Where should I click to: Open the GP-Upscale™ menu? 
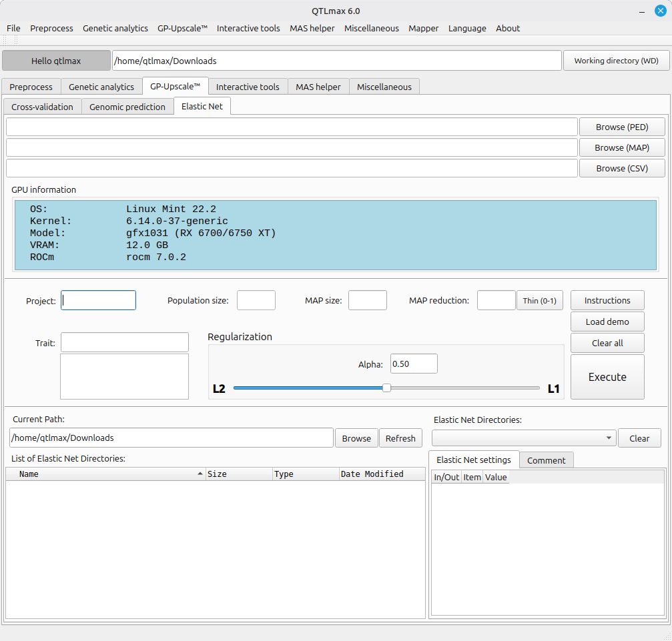[x=182, y=28]
